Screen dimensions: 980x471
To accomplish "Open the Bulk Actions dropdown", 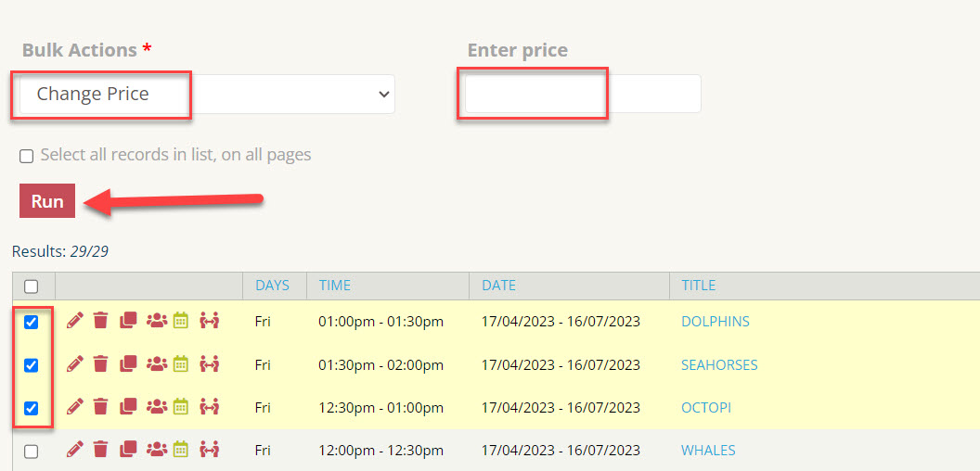I will tap(207, 95).
